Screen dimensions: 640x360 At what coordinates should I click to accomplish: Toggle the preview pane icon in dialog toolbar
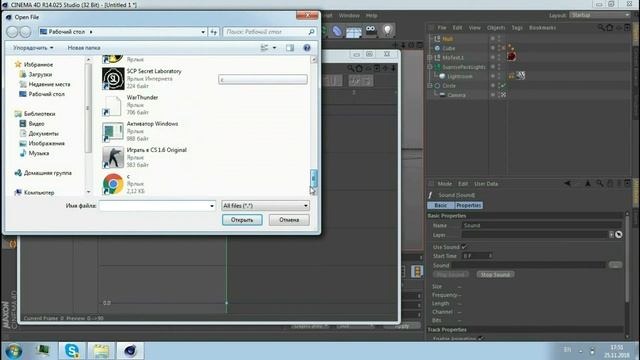[x=290, y=48]
